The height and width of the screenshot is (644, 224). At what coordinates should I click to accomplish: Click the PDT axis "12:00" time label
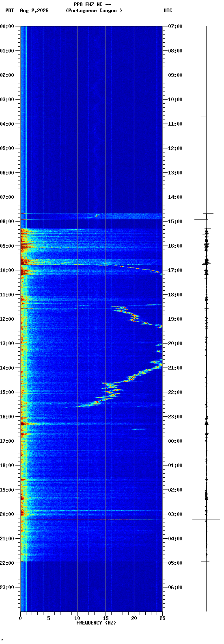click(7, 319)
